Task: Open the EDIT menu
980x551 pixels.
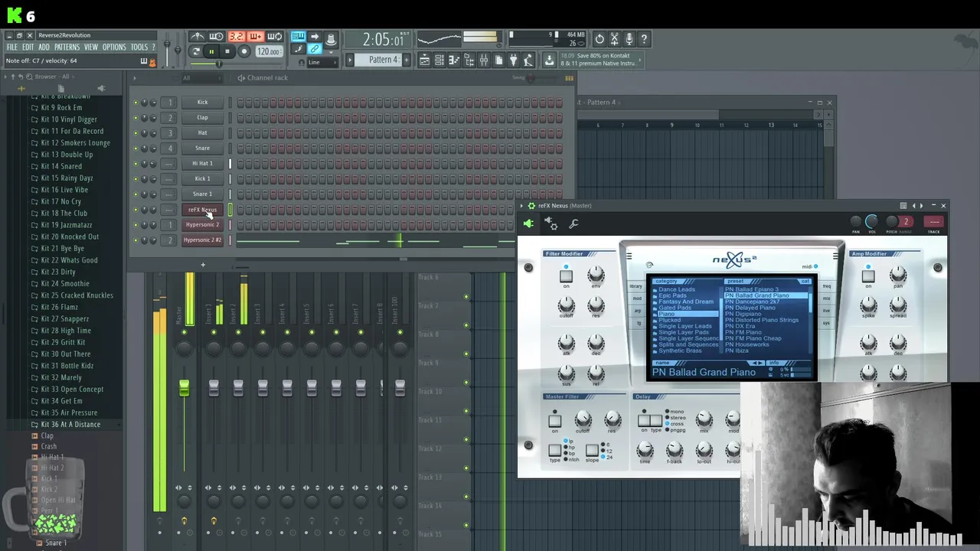Action: tap(28, 47)
